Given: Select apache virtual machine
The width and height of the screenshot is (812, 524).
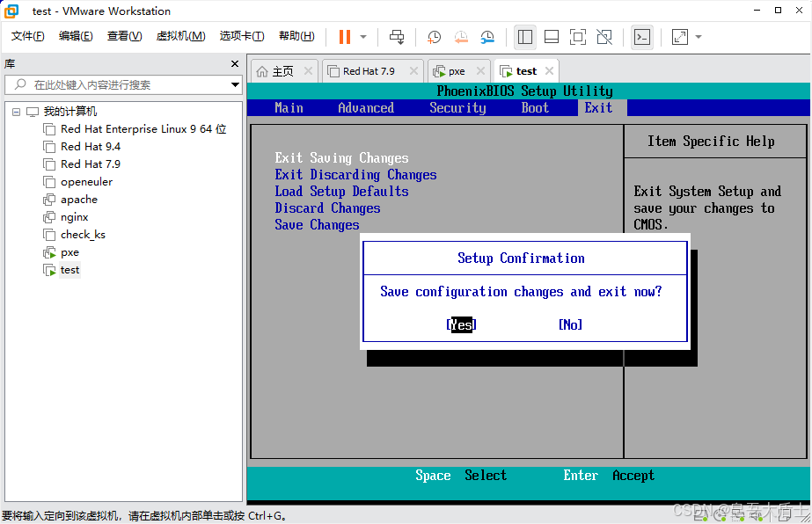Looking at the screenshot, I should coord(78,200).
